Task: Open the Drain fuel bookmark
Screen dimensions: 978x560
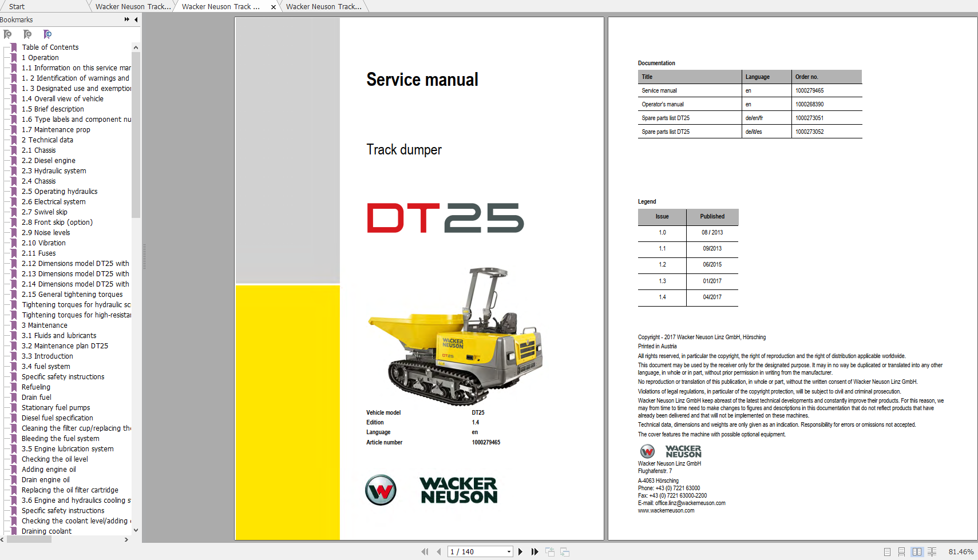Action: tap(37, 397)
